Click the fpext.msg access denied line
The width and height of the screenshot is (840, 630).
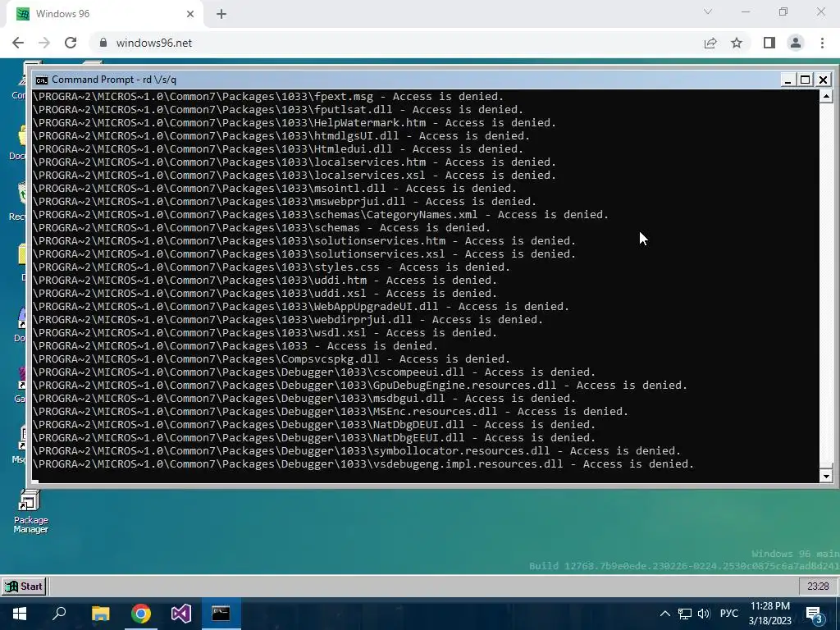point(268,97)
